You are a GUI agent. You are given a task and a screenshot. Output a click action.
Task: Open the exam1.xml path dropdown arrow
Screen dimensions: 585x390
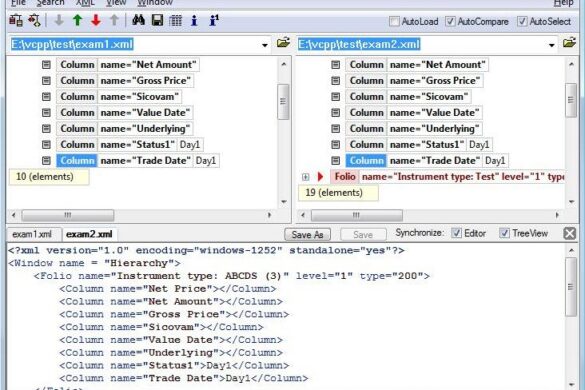(x=265, y=45)
